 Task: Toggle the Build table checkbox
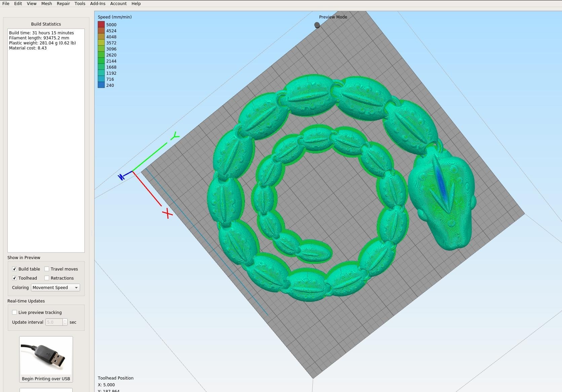pyautogui.click(x=14, y=269)
